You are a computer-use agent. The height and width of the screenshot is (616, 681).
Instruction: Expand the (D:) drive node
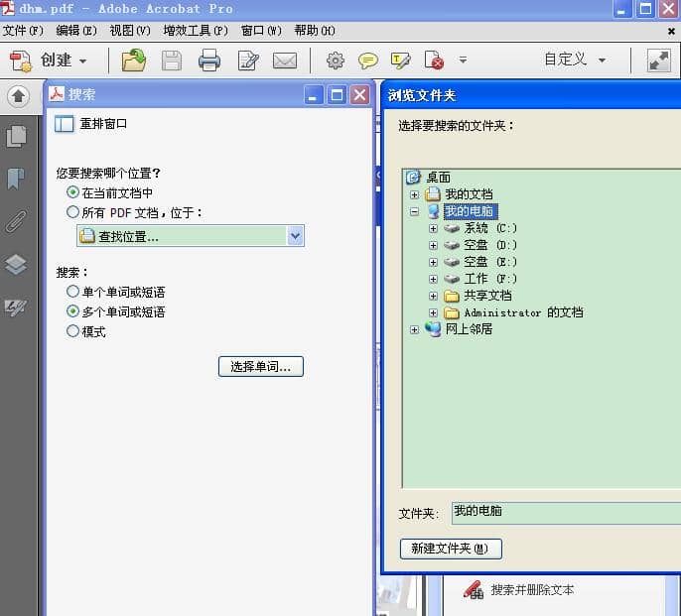click(433, 245)
